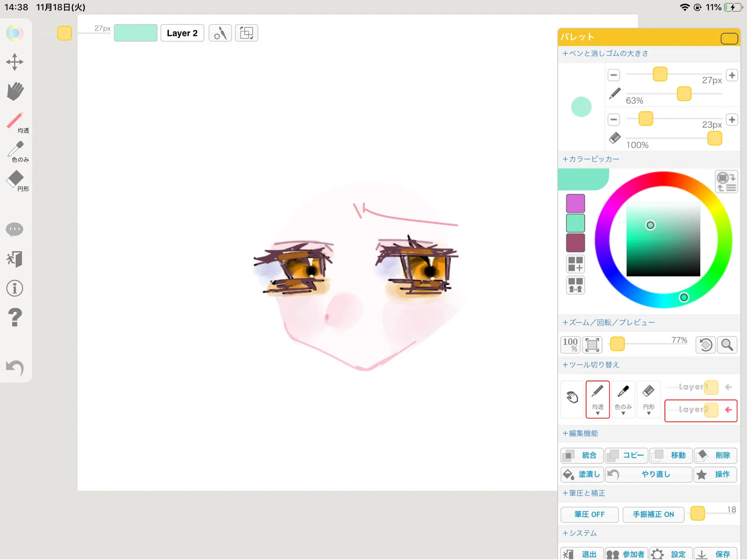Collapse the カラーピッカー section
Viewport: 747px width, 560px height.
pyautogui.click(x=591, y=159)
